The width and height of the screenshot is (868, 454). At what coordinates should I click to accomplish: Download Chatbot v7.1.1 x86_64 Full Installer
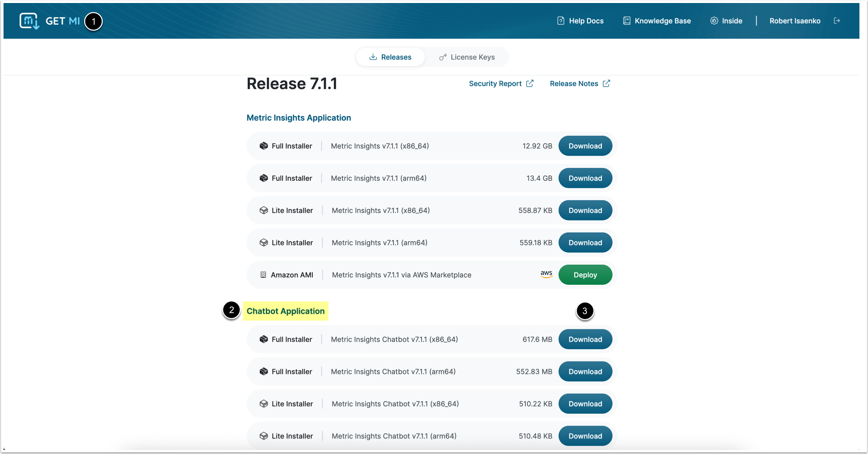click(585, 339)
